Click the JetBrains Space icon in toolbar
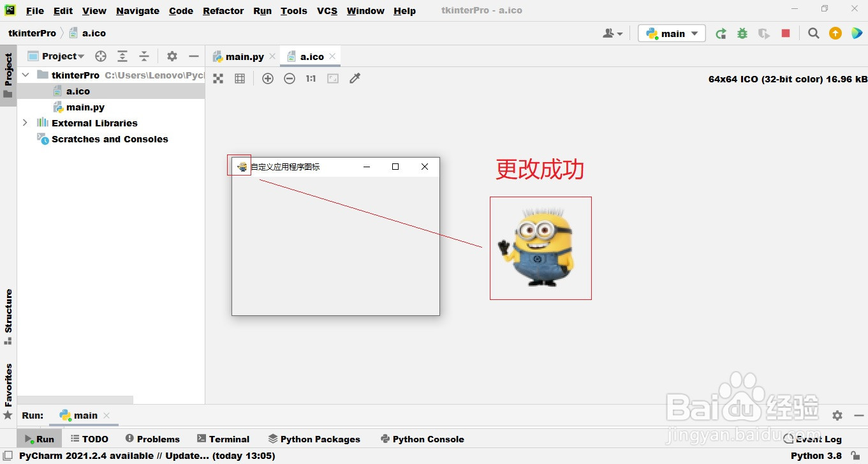 tap(857, 34)
